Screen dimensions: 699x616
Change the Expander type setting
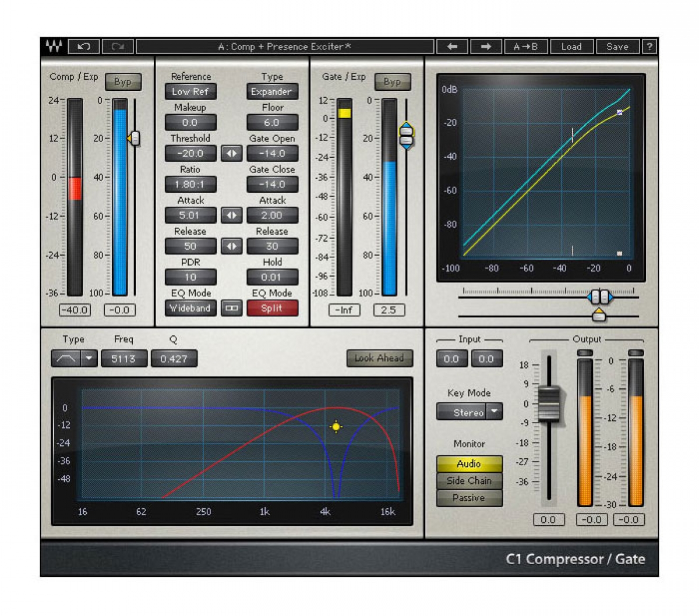tap(272, 91)
